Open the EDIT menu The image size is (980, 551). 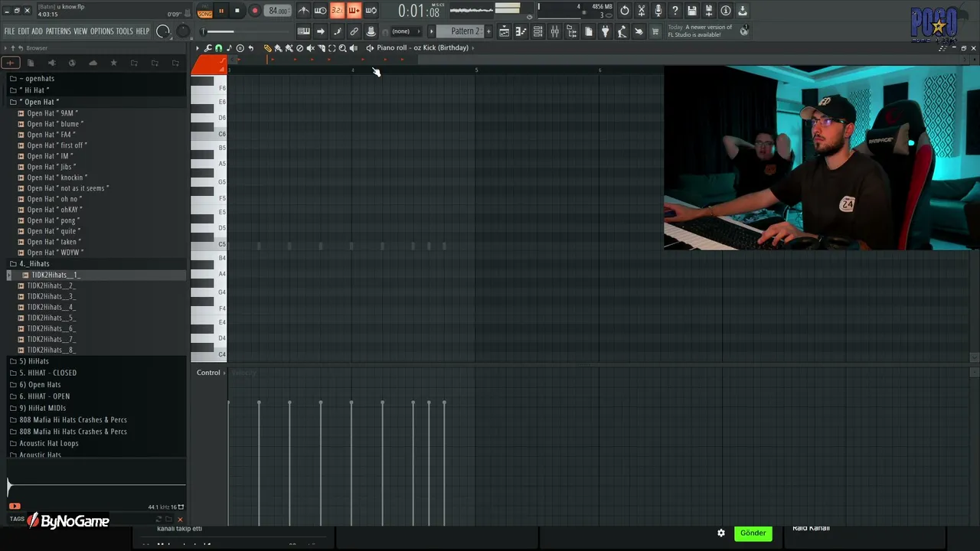coord(24,31)
